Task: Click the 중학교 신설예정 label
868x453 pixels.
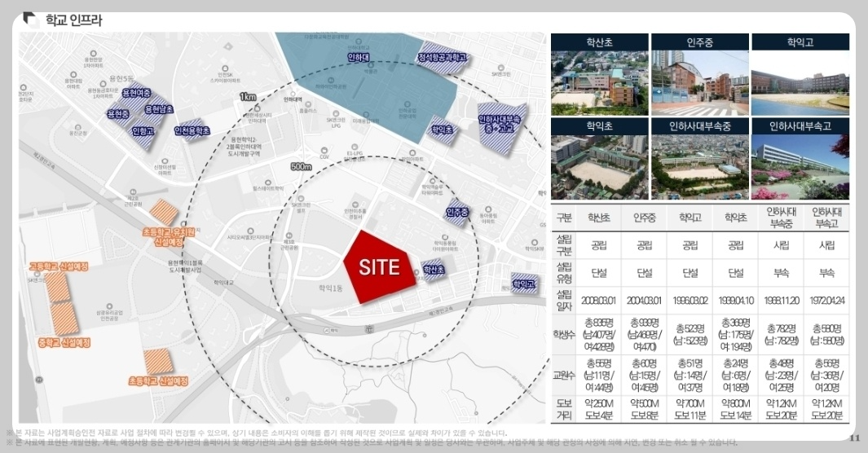Action: click(64, 343)
